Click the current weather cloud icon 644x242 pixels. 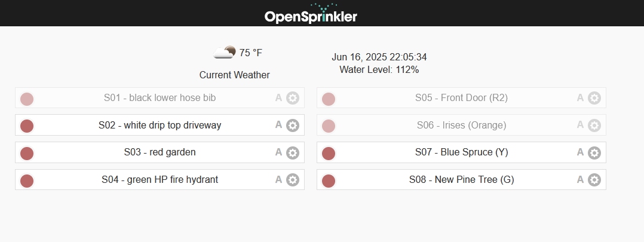225,53
